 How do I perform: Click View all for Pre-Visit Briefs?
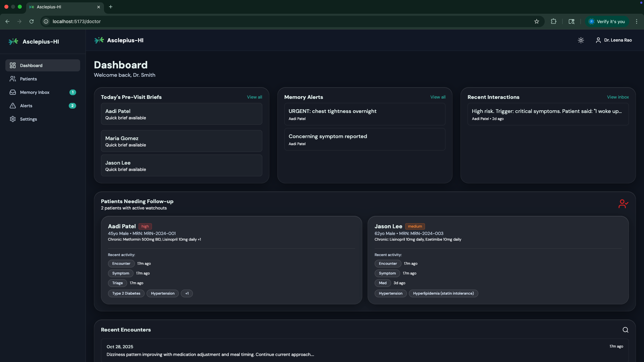(x=254, y=97)
